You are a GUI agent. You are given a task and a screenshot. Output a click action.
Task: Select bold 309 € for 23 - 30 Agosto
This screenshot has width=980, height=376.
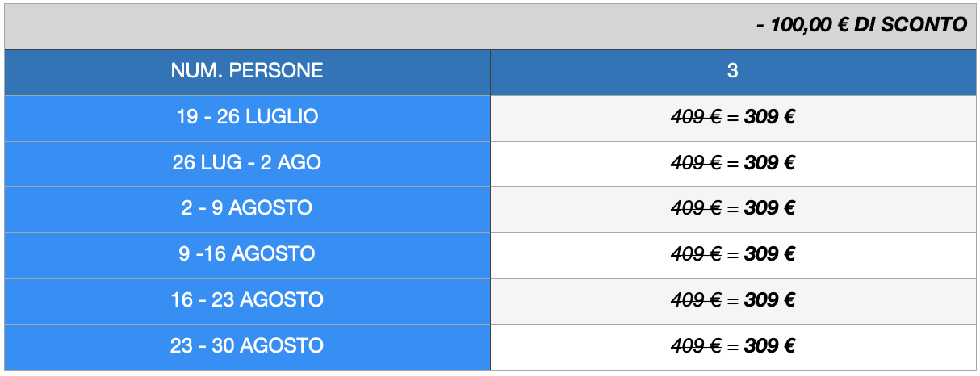(770, 346)
